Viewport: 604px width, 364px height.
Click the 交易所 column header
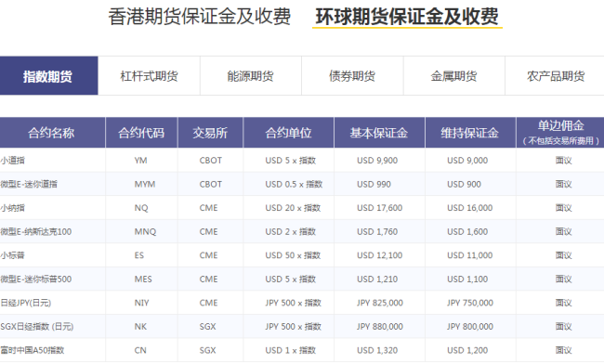tap(210, 133)
